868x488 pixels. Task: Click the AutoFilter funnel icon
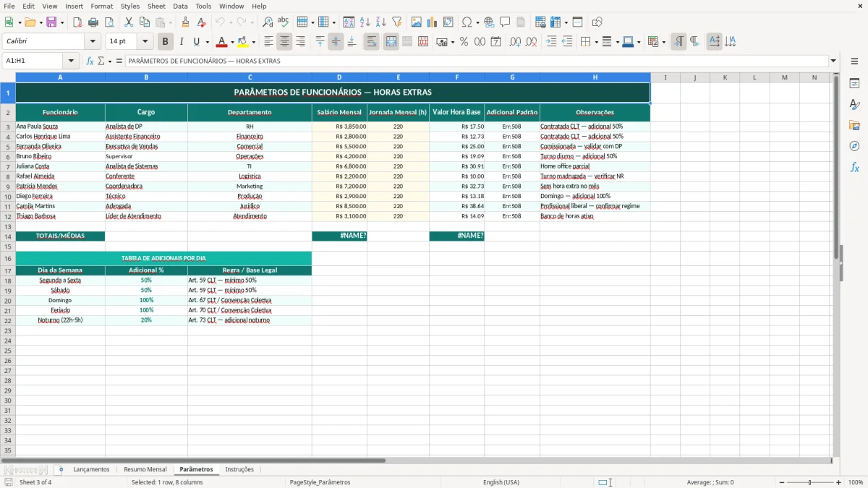[x=397, y=22]
